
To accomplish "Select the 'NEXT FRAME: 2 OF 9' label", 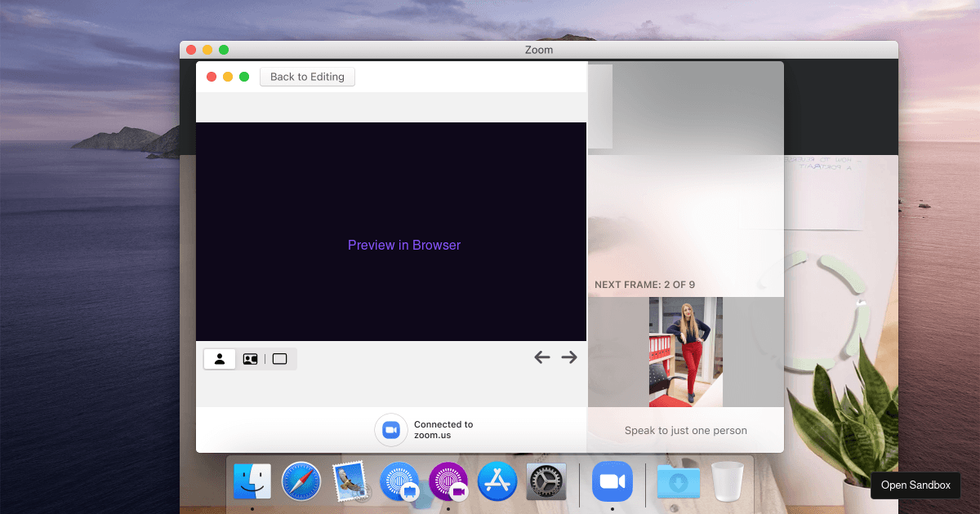I will click(645, 285).
